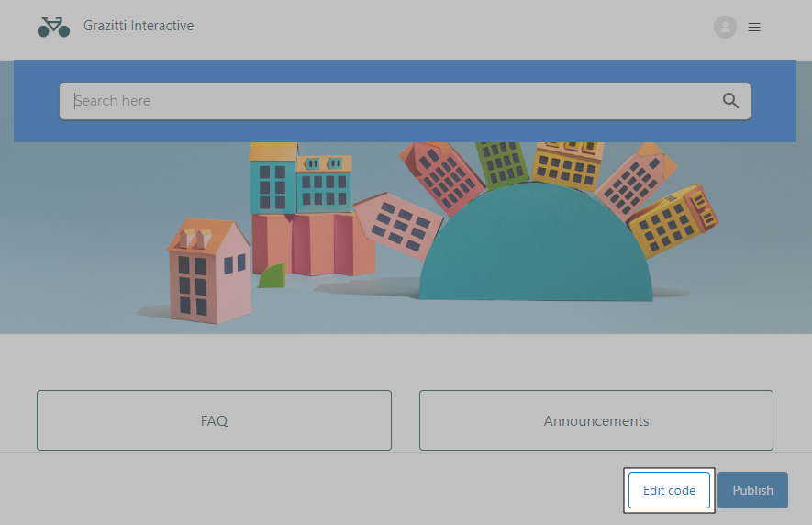812x525 pixels.
Task: Click the yellow building on the far right
Action: click(x=673, y=220)
